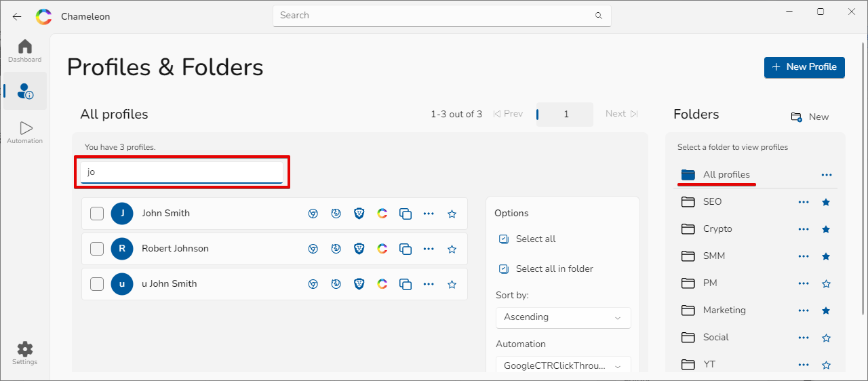Click the Robert Johnson profile name
The width and height of the screenshot is (868, 381).
pyautogui.click(x=175, y=249)
